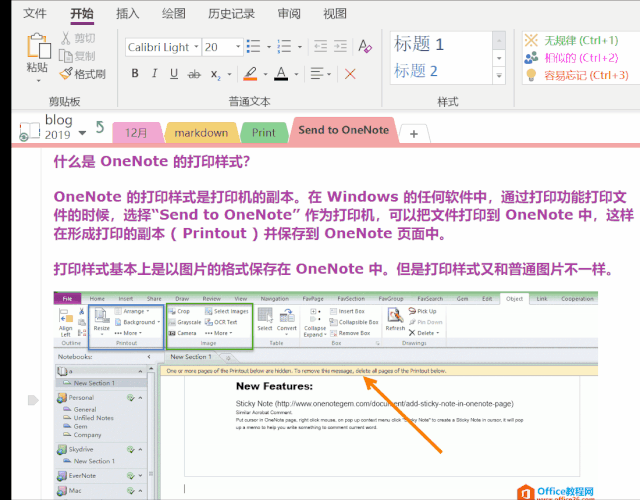Screen dimensions: 640x500
Task: Click the bullet list icon
Action: [x=253, y=47]
